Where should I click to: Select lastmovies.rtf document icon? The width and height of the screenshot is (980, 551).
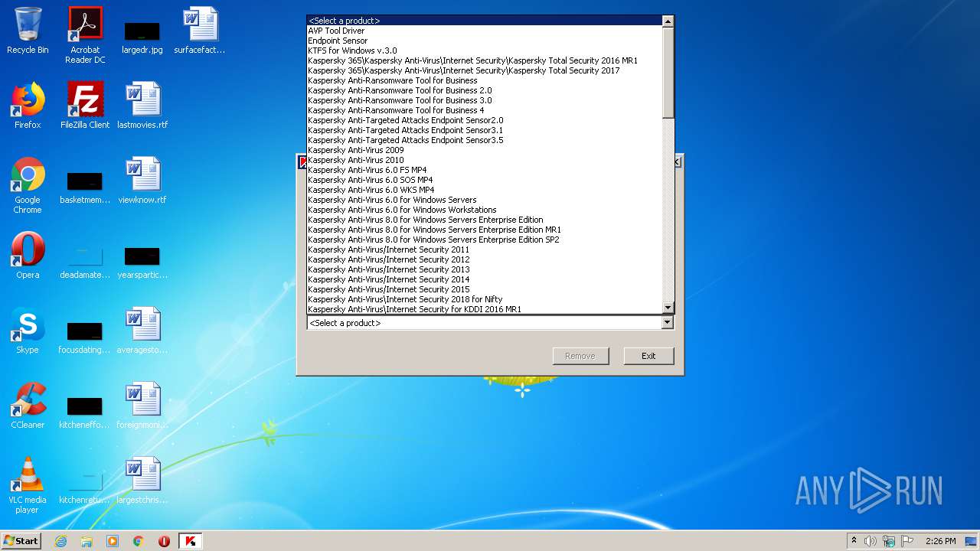142,106
